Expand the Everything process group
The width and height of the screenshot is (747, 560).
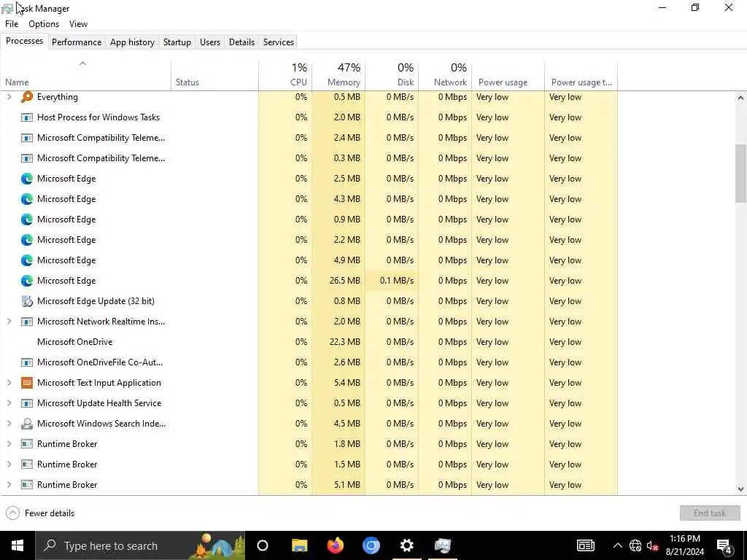(x=9, y=97)
